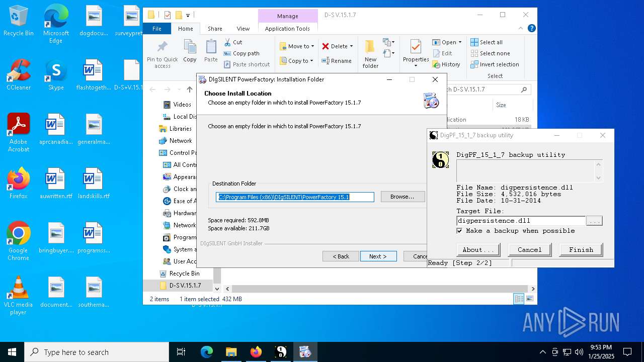This screenshot has height=362, width=644.
Task: Switch to Large icons view icon
Action: tap(529, 299)
